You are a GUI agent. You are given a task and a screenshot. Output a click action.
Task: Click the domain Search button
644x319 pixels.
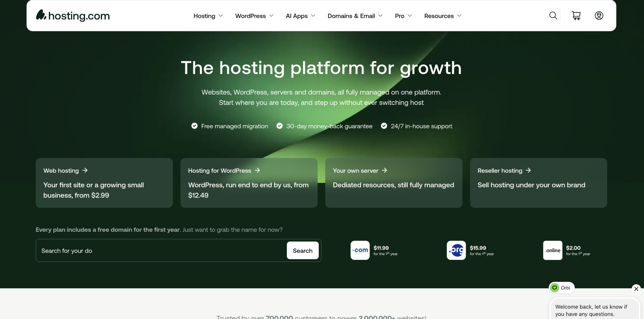pyautogui.click(x=303, y=250)
